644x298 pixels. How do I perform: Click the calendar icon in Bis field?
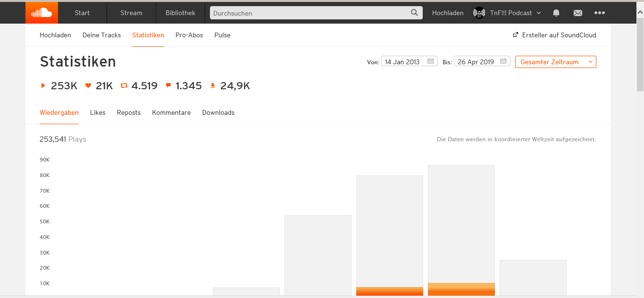(503, 61)
